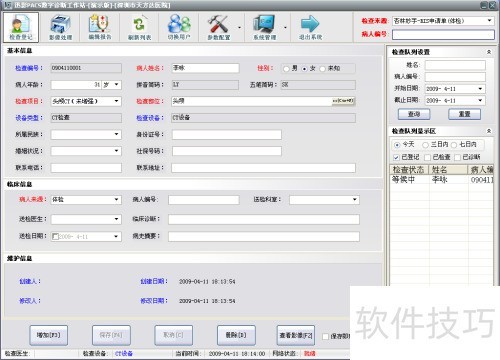
Task: Click the 联系电话 input field
Action: click(x=86, y=168)
